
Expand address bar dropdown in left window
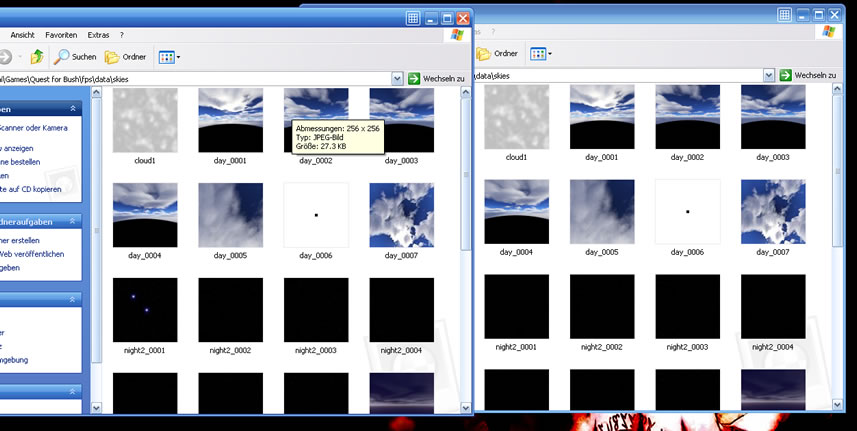(x=397, y=78)
